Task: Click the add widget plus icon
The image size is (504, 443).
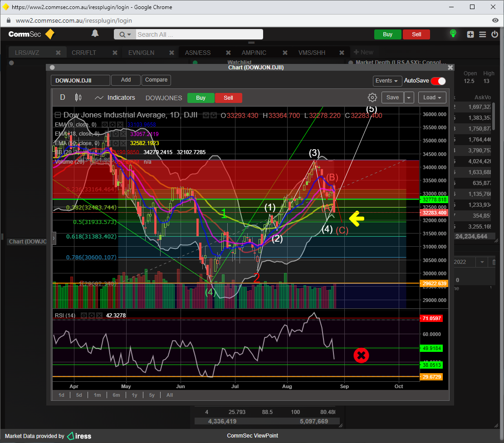Action: [x=470, y=34]
